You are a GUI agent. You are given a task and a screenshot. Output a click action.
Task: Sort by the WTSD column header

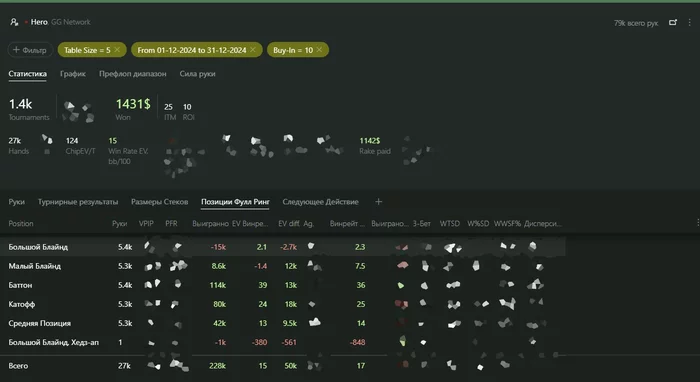coord(450,224)
